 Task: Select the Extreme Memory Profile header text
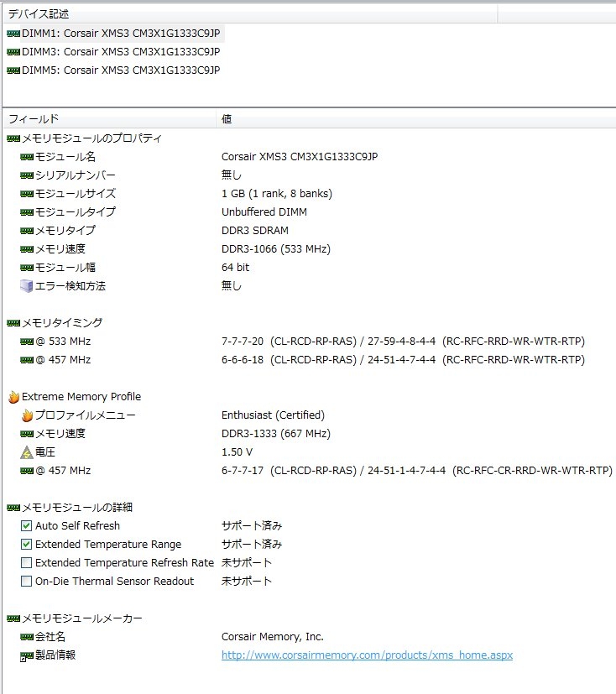point(81,397)
